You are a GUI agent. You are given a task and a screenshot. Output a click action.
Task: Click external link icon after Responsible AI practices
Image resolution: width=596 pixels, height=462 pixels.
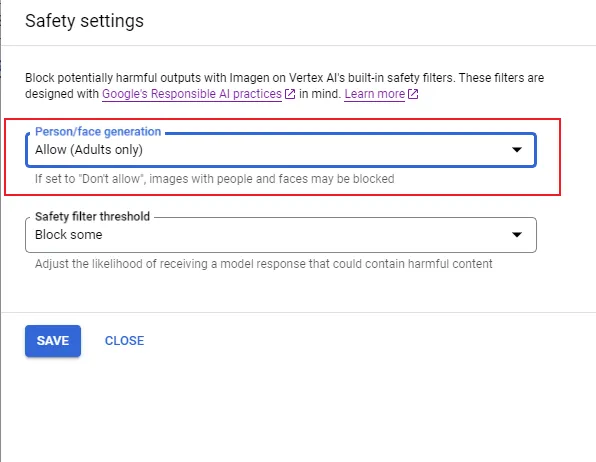click(290, 94)
